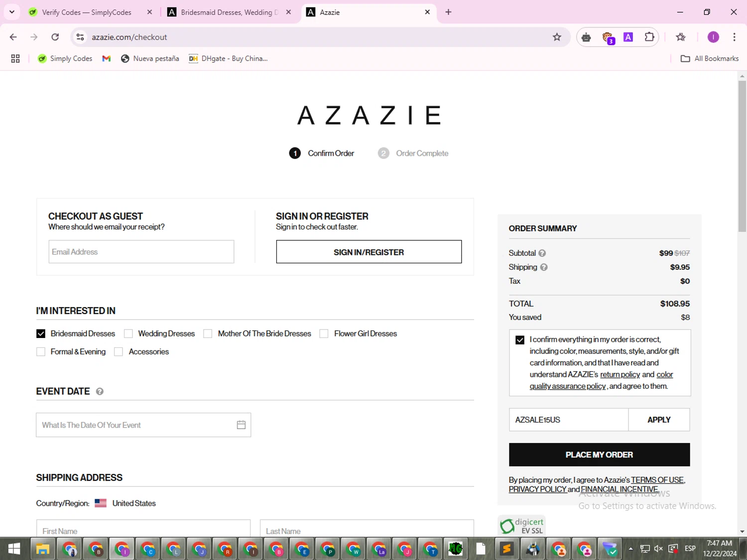Click the SIGN IN/REGISTER button

click(x=369, y=252)
